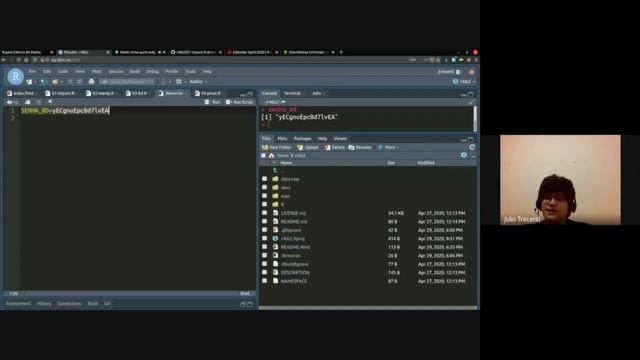Viewport: 640px width, 360px height.
Task: Open the File menu
Action: (x=32, y=71)
